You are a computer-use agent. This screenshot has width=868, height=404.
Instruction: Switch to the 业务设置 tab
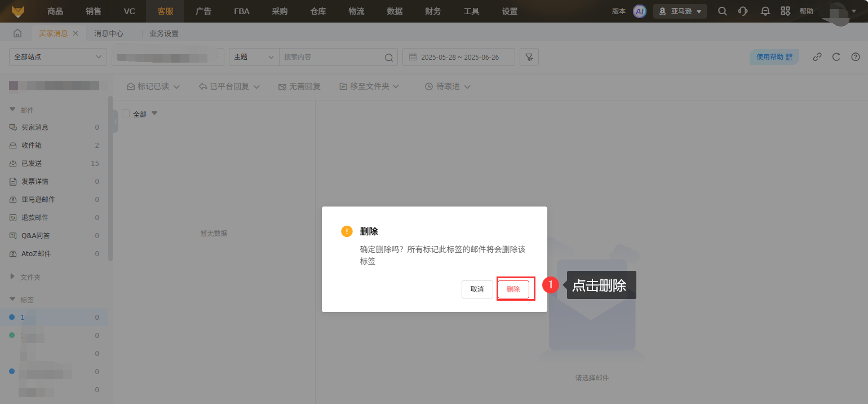164,33
